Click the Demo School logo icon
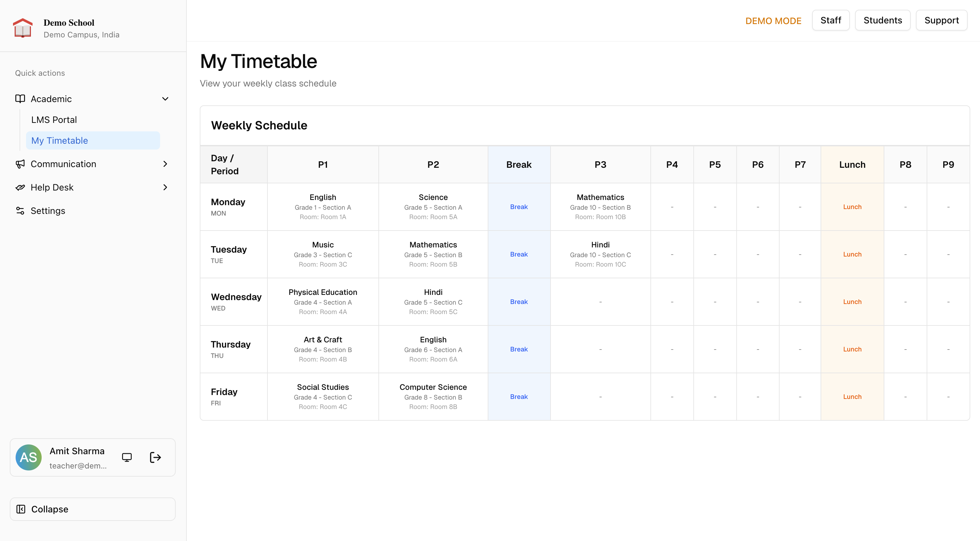980x541 pixels. point(22,28)
